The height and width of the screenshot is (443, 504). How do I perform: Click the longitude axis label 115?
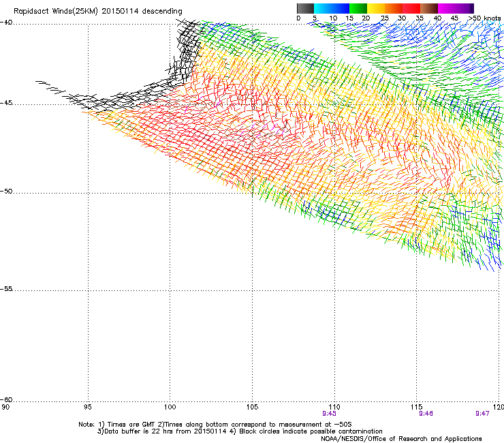coord(417,408)
